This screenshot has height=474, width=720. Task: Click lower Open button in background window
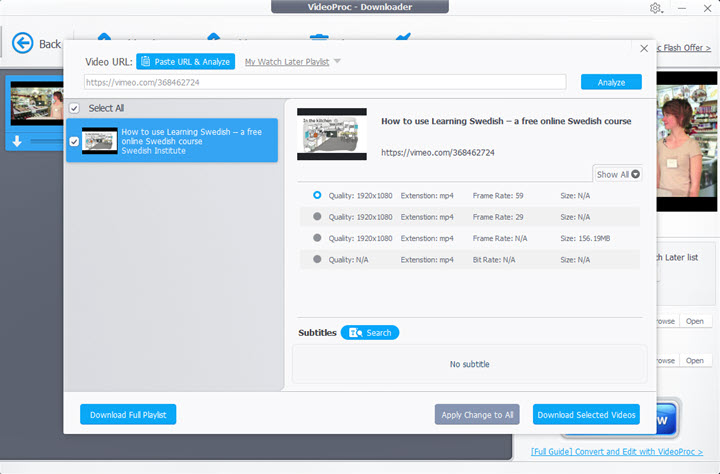coord(695,361)
